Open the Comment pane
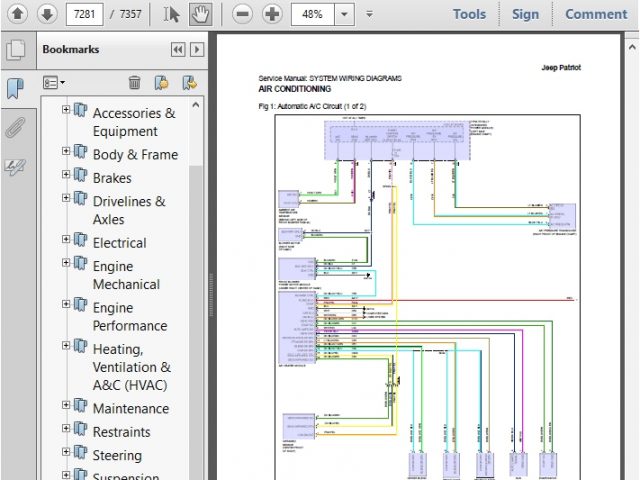Screen dimensions: 640x480 [596, 14]
